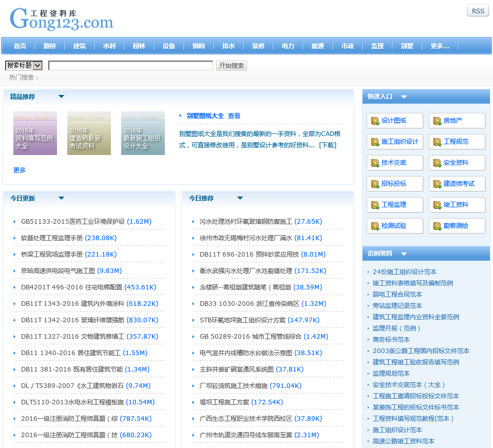The width and height of the screenshot is (493, 448).
Task: Open the Gong123.com logo homepage
Action: click(62, 19)
